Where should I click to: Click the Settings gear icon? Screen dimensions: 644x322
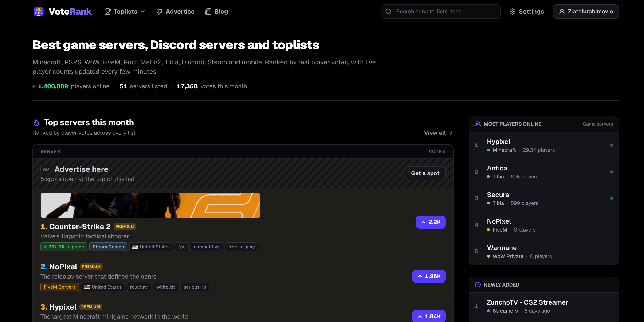(x=513, y=12)
